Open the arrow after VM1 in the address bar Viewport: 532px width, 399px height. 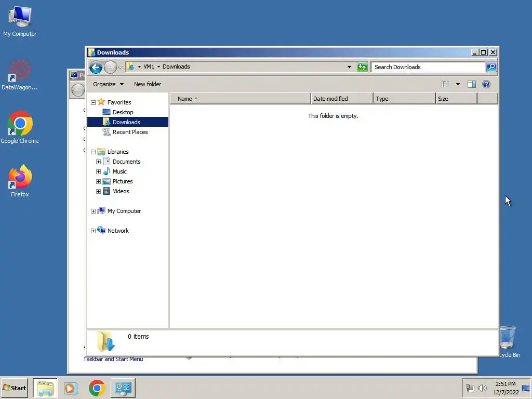158,67
